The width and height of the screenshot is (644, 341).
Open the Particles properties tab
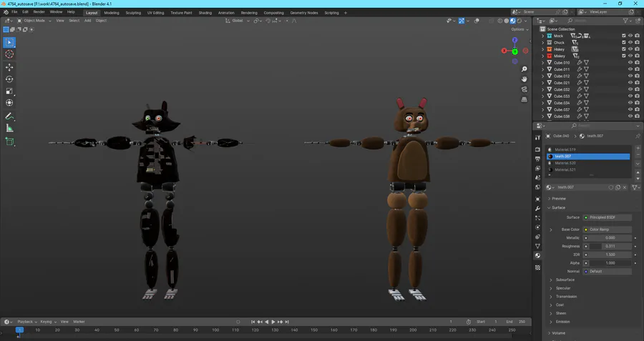pos(537,218)
